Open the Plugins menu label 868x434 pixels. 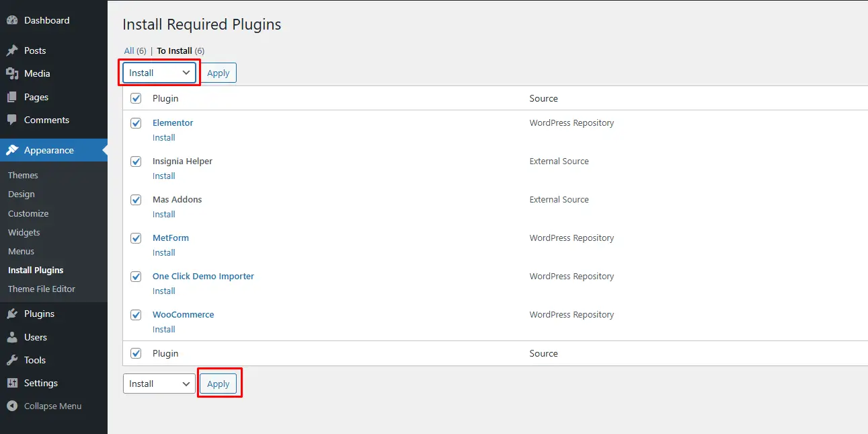tap(39, 314)
